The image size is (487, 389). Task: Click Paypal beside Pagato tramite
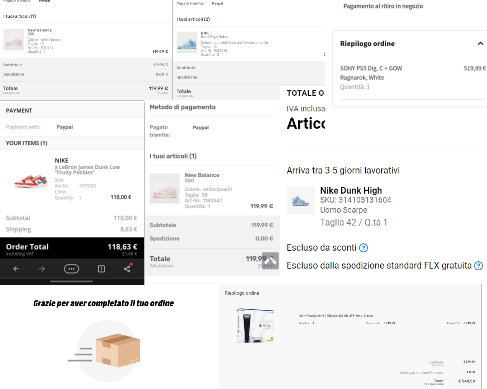pos(201,127)
